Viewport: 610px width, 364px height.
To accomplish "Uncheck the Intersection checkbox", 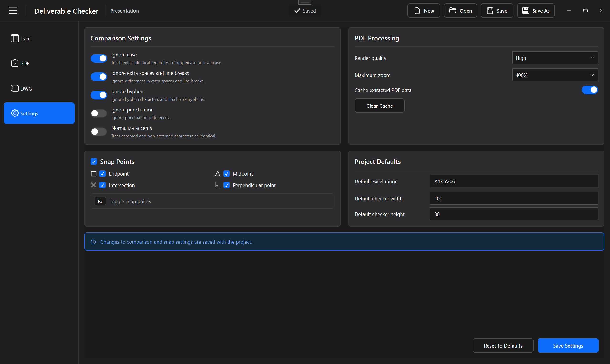I will 102,185.
